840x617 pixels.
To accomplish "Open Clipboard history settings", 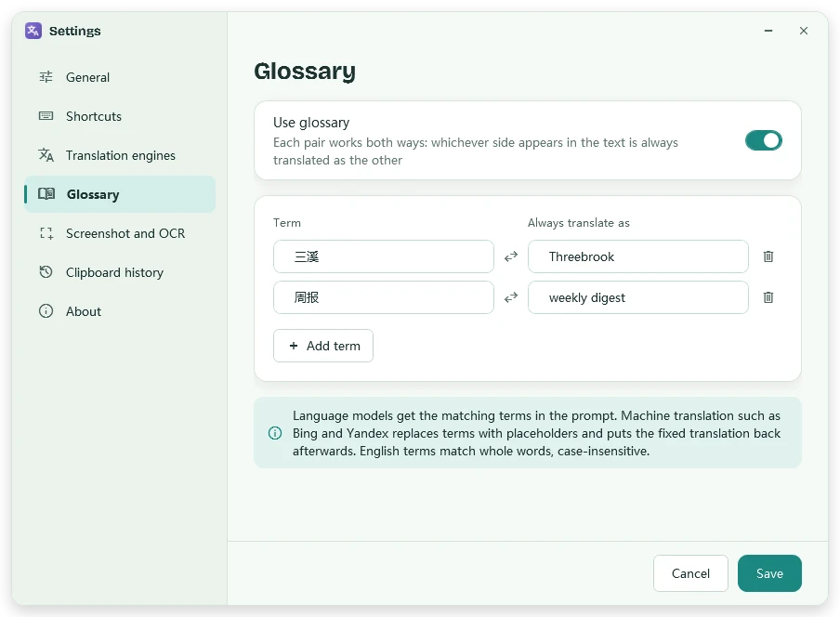I will click(x=120, y=272).
